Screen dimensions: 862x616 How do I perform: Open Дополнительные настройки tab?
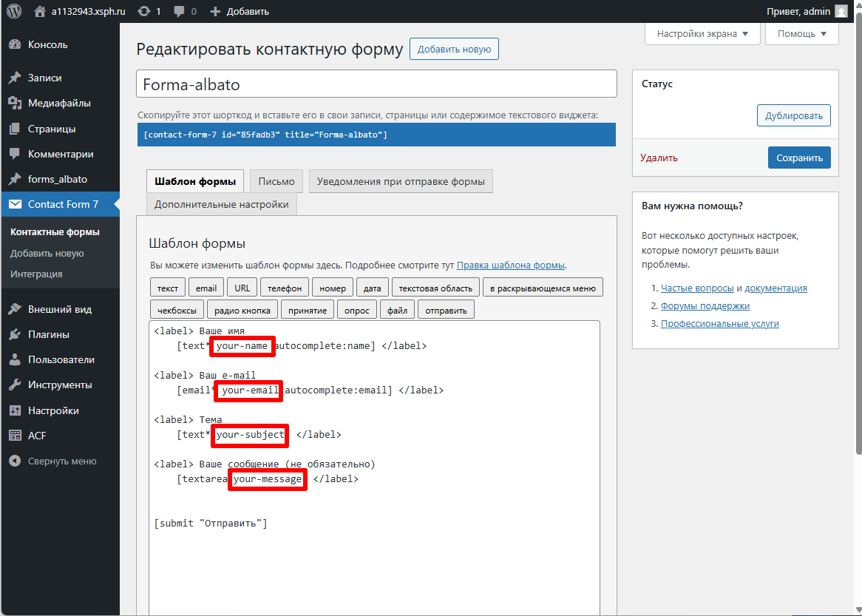coord(222,204)
